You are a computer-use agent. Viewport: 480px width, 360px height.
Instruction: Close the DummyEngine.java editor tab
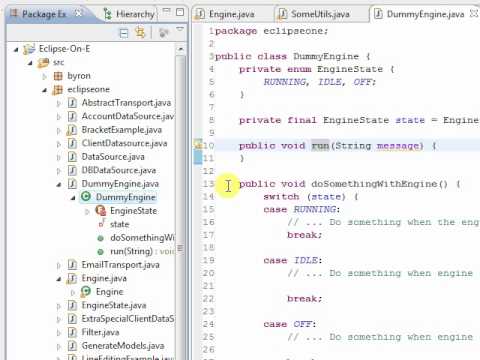click(x=473, y=14)
